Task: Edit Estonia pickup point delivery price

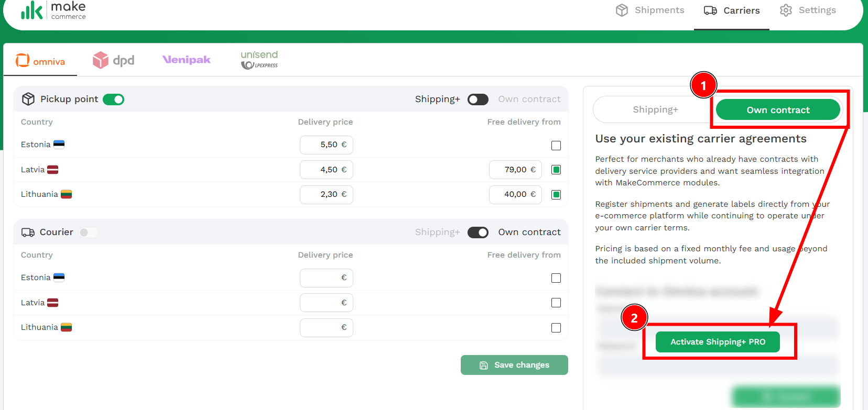Action: tap(326, 145)
